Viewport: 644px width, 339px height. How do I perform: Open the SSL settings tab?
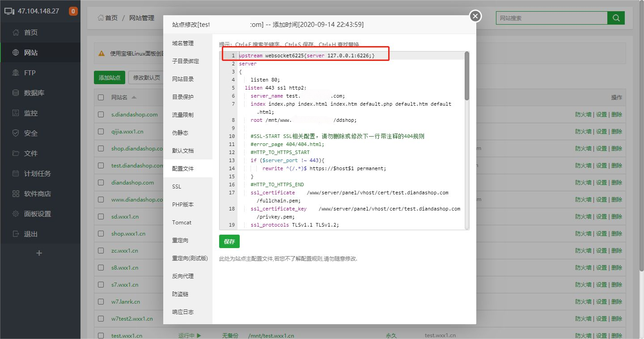(177, 186)
